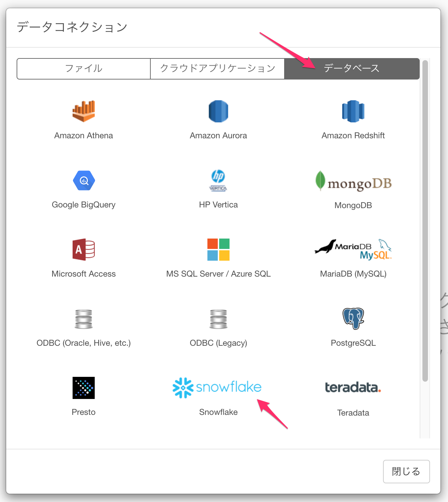The height and width of the screenshot is (502, 448).
Task: Click the mongoDB leaf logo
Action: coord(353,181)
